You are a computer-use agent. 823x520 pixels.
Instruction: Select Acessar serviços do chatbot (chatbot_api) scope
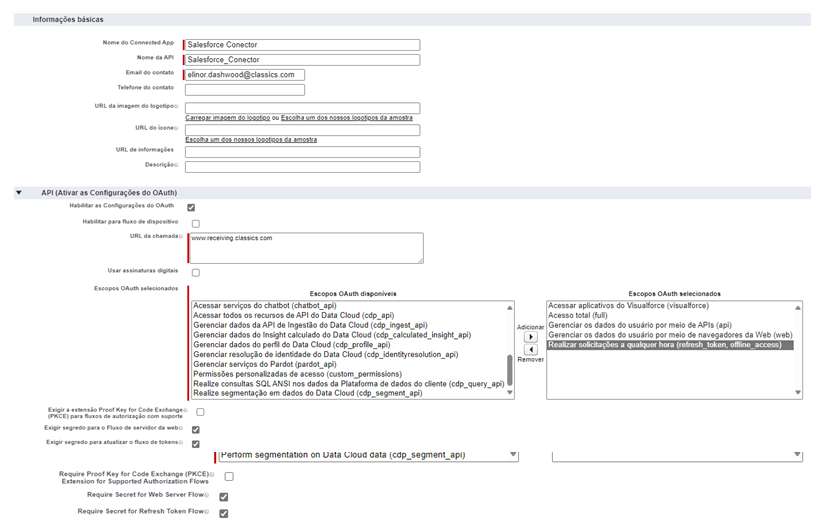point(265,305)
